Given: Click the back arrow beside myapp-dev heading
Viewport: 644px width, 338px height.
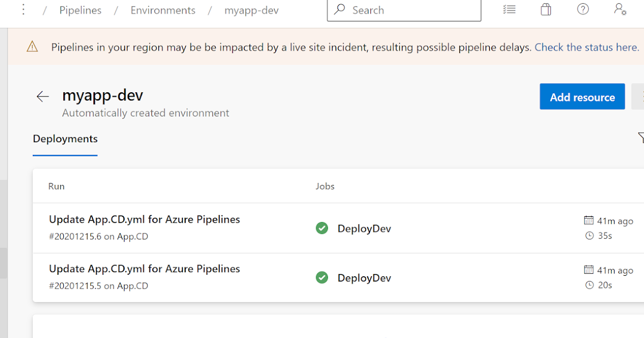Looking at the screenshot, I should 42,97.
